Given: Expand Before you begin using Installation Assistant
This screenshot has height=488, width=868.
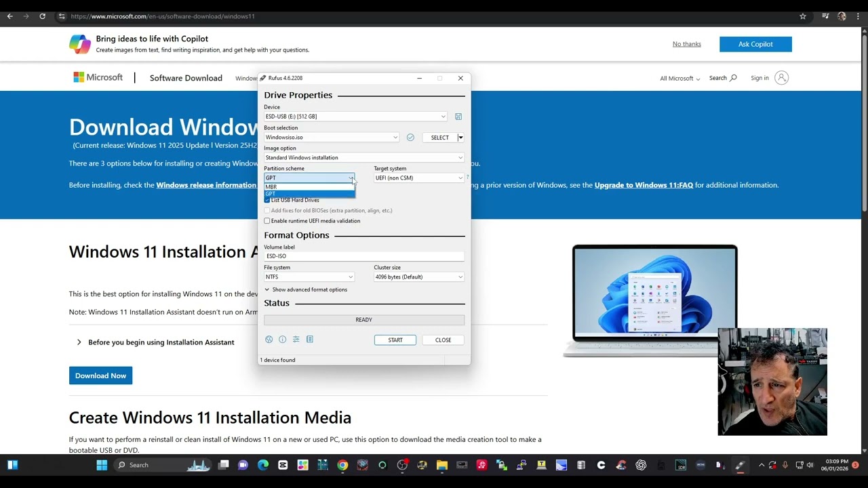Looking at the screenshot, I should pyautogui.click(x=157, y=342).
